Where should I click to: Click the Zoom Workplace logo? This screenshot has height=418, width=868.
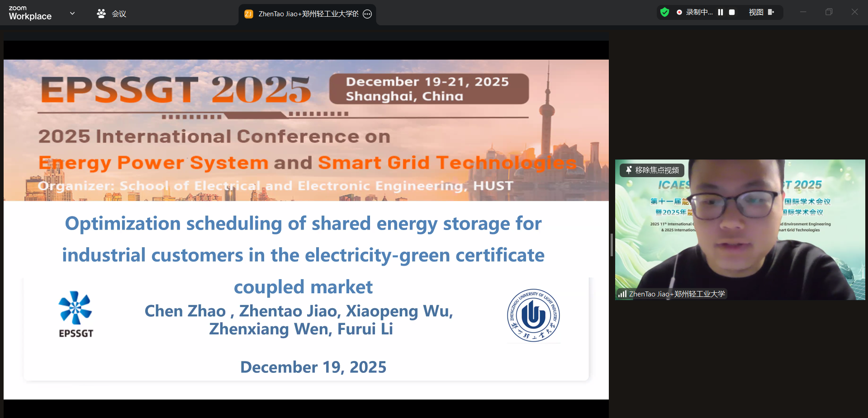[x=30, y=13]
